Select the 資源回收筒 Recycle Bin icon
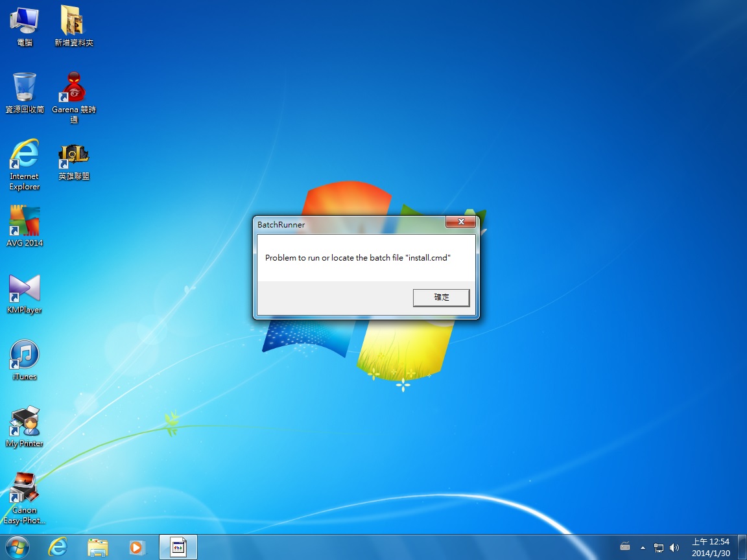Viewport: 747px width, 560px height. click(24, 93)
